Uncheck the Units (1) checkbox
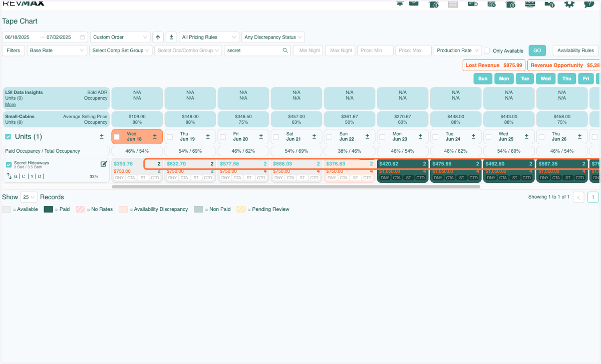Image resolution: width=601 pixels, height=364 pixels. pyautogui.click(x=8, y=137)
